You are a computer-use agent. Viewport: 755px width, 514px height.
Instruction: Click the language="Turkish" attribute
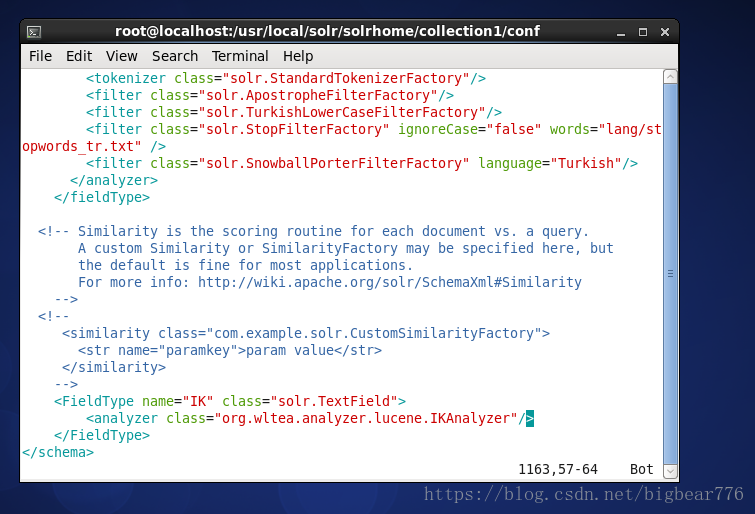coord(550,163)
